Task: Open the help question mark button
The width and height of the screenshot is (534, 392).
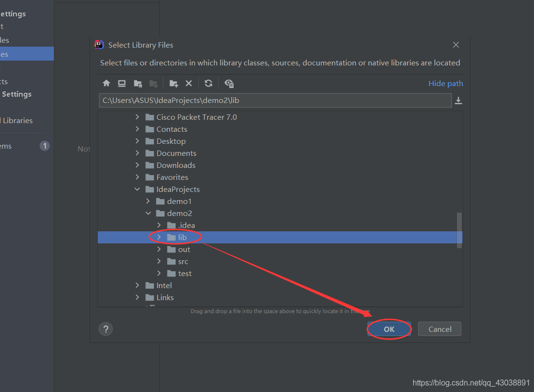Action: click(x=105, y=329)
